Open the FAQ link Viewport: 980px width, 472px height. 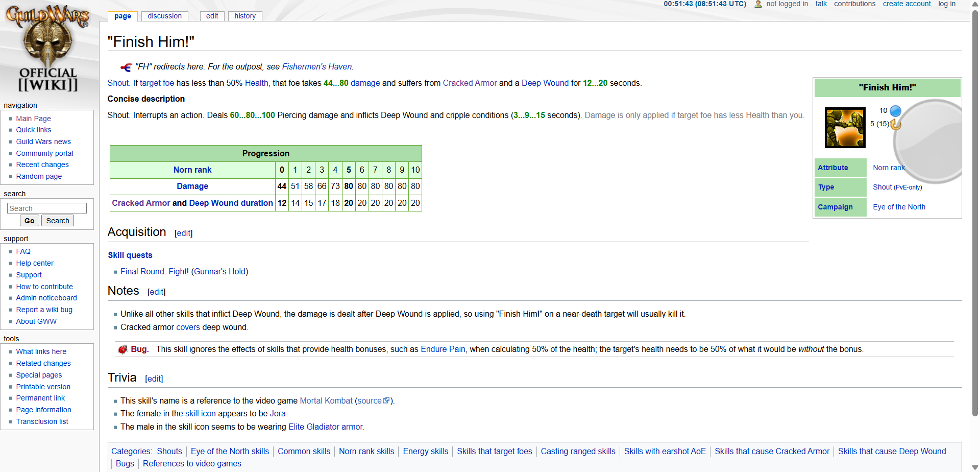(x=23, y=251)
